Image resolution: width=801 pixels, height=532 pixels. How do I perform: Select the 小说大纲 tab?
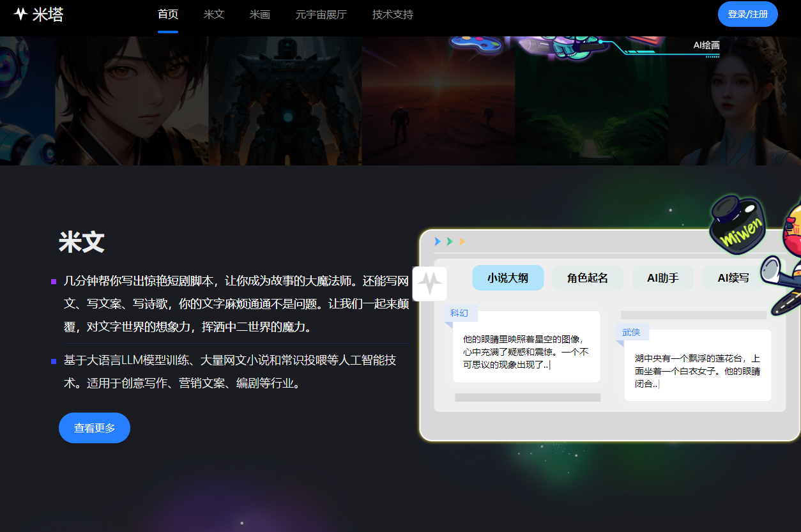[x=508, y=278]
